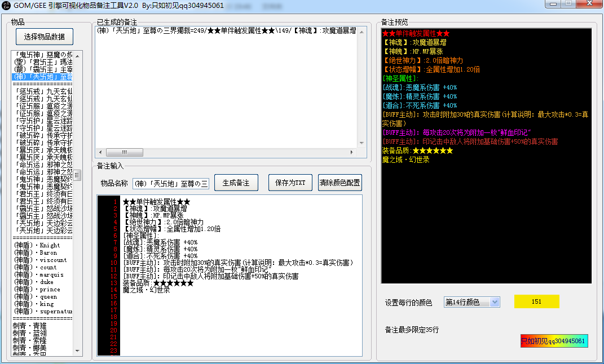The height and width of the screenshot is (364, 604).
Task: Click the generated note line ending =249/★★单件触发属性
Action: click(x=226, y=31)
